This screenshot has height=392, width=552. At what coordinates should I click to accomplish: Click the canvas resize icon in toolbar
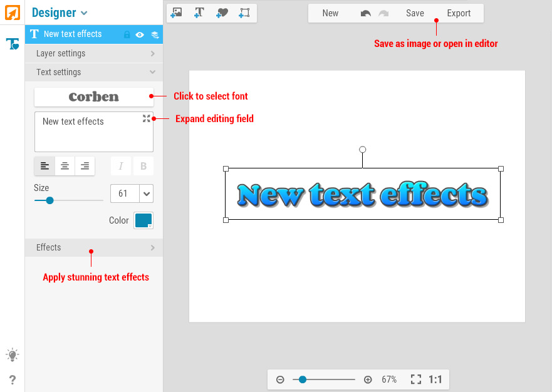[244, 13]
